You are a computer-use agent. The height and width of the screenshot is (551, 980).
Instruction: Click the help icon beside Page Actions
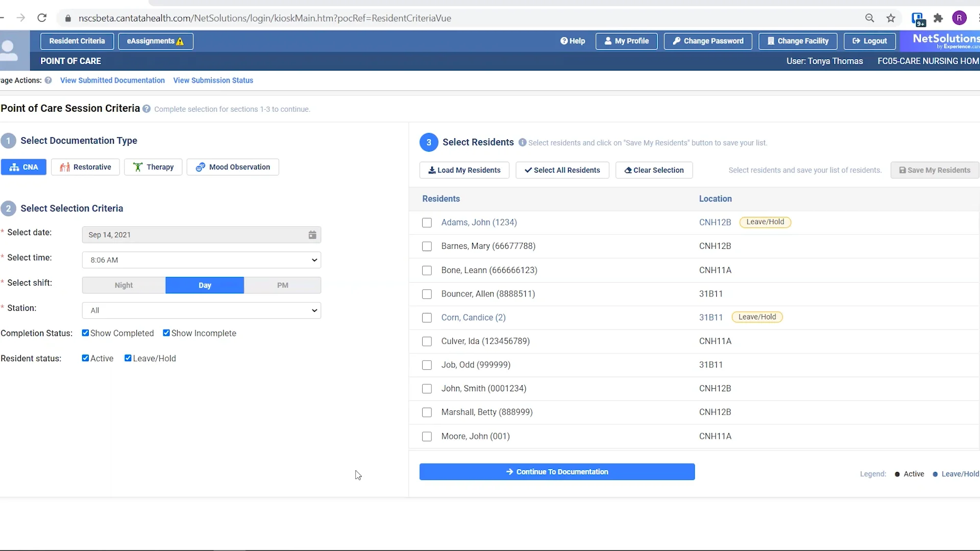coord(48,80)
